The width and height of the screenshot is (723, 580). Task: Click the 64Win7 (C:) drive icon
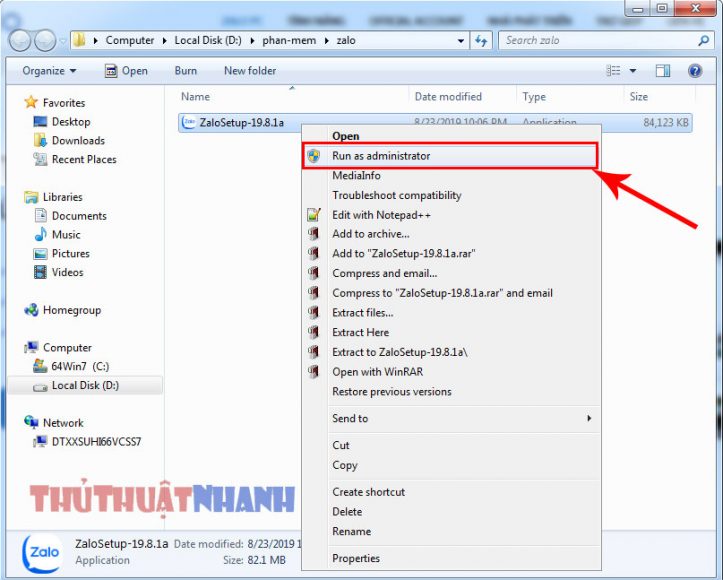click(x=40, y=366)
